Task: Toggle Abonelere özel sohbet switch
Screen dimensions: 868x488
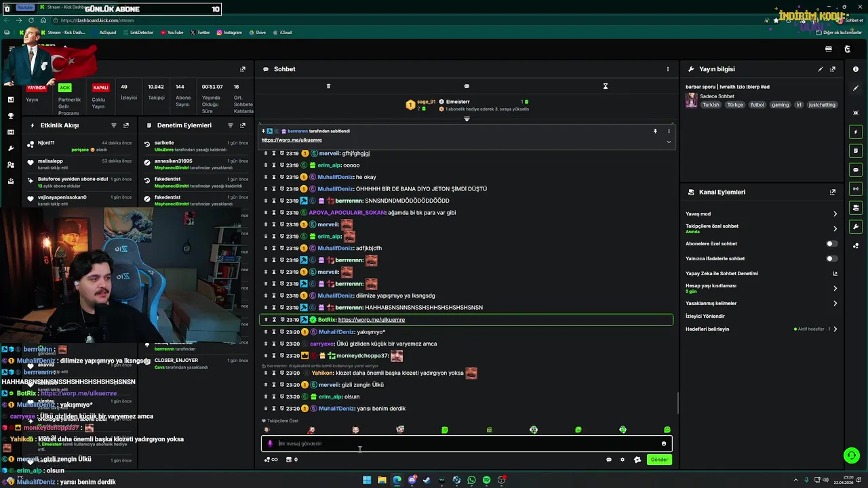Action: 831,243
